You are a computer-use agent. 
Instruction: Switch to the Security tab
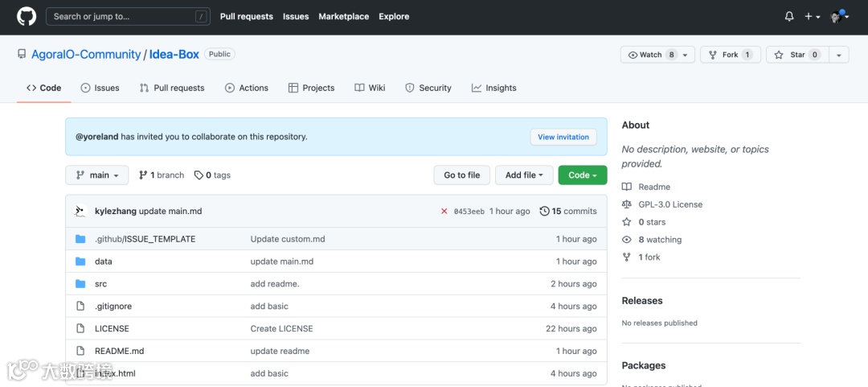(428, 88)
